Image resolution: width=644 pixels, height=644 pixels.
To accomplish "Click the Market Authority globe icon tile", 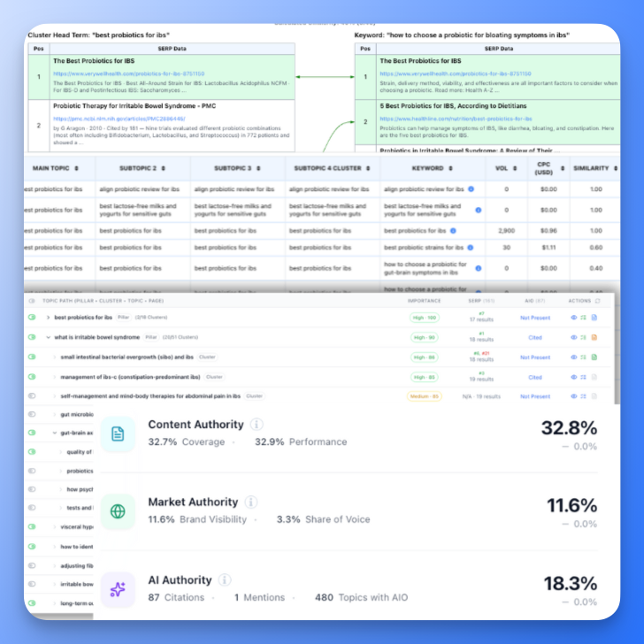I will point(118,511).
